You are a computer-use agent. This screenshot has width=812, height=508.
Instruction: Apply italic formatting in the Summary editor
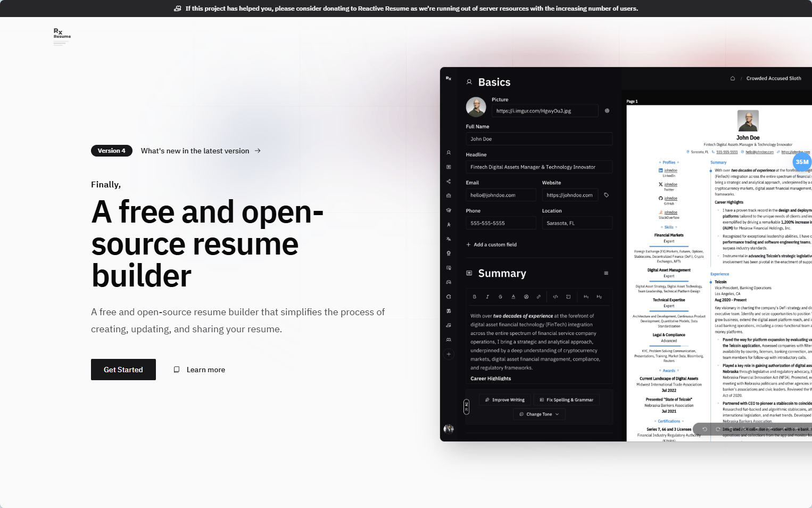pyautogui.click(x=487, y=297)
